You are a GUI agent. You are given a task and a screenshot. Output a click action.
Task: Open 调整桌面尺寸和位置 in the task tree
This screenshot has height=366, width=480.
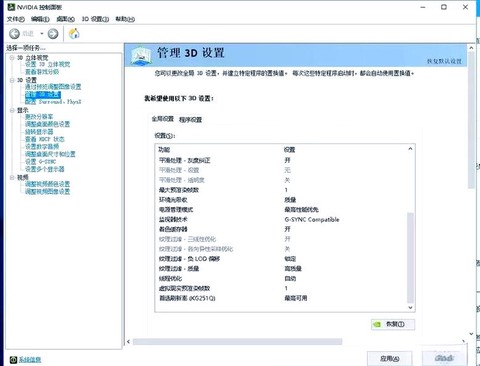click(x=50, y=154)
